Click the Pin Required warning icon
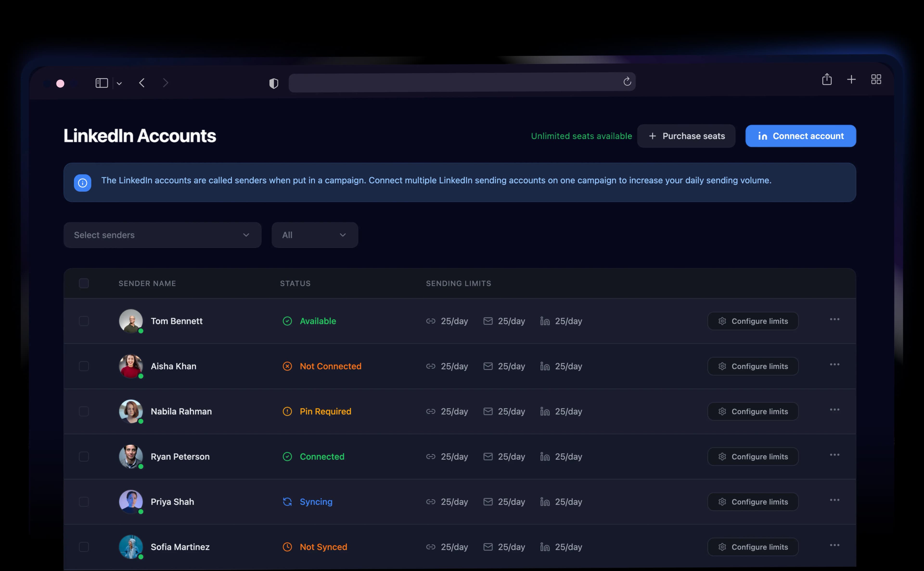This screenshot has width=924, height=571. [287, 411]
